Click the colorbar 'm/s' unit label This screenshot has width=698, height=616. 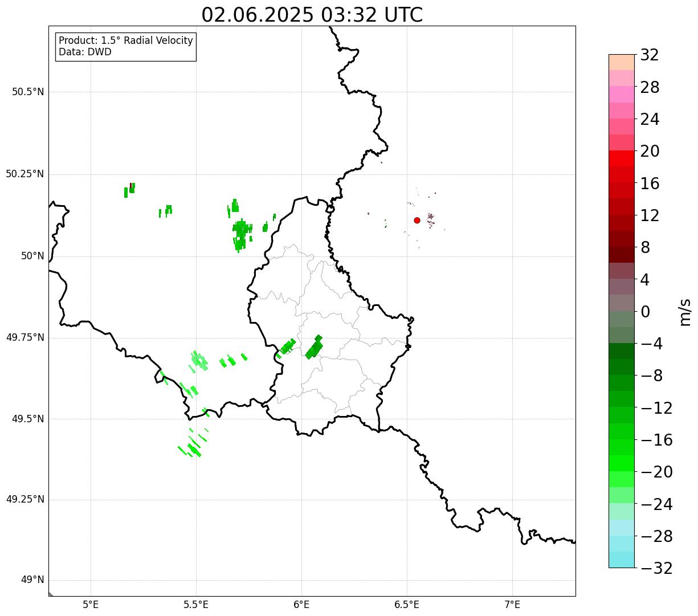tap(685, 312)
